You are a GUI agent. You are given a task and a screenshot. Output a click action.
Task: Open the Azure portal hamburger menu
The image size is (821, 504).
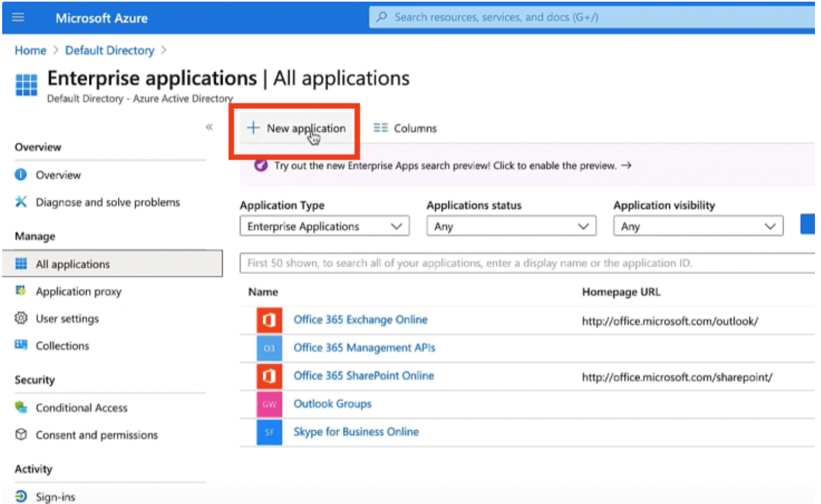pos(18,17)
